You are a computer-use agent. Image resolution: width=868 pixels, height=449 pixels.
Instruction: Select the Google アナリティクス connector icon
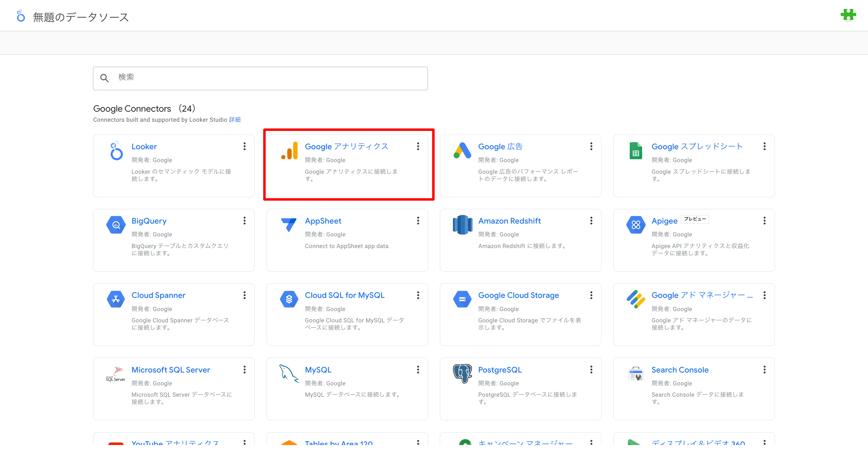(289, 150)
